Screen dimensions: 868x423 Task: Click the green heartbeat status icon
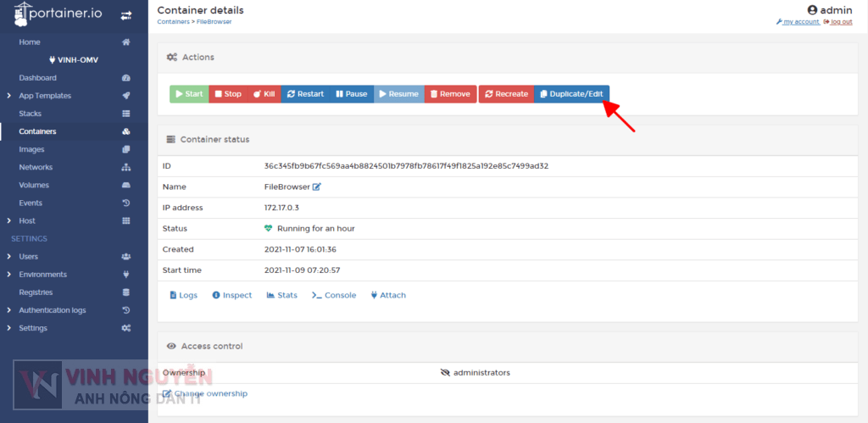(x=269, y=228)
